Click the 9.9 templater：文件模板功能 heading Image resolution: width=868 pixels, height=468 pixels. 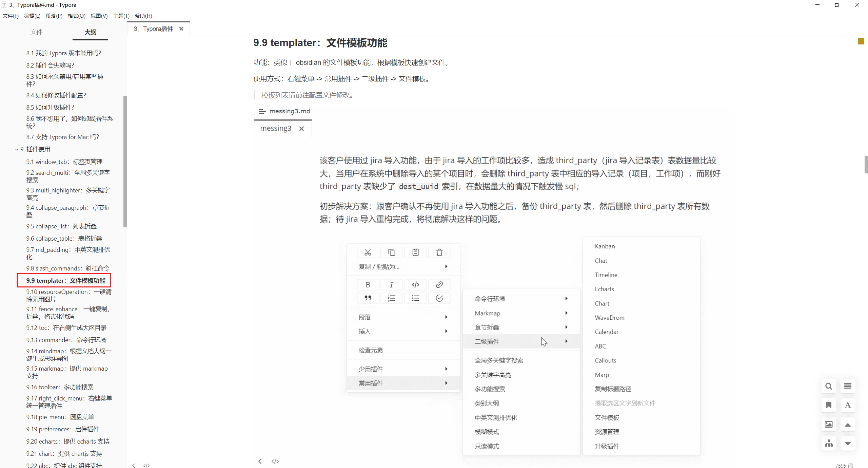click(x=320, y=43)
